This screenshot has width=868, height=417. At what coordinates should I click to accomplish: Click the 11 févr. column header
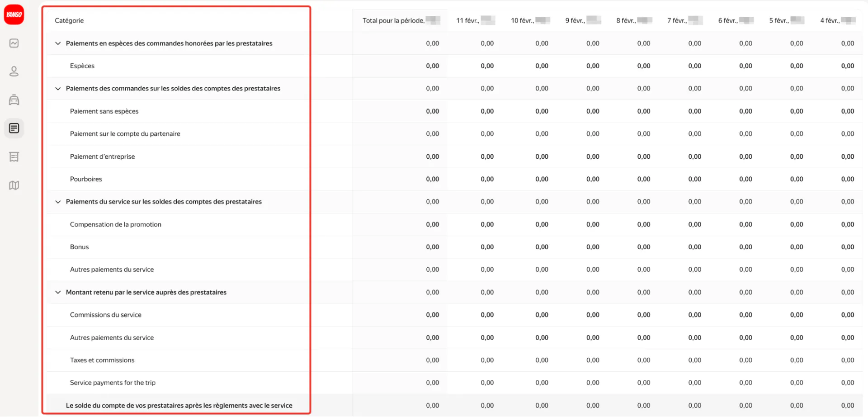(x=475, y=20)
